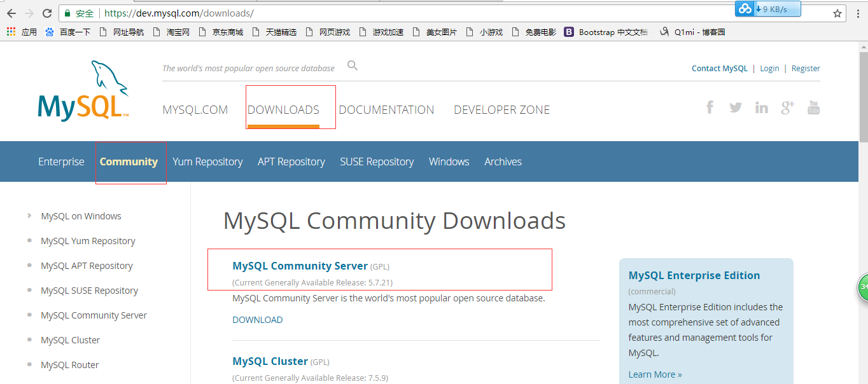Image resolution: width=868 pixels, height=384 pixels.
Task: Click the browser address bar URL
Action: coord(179,13)
